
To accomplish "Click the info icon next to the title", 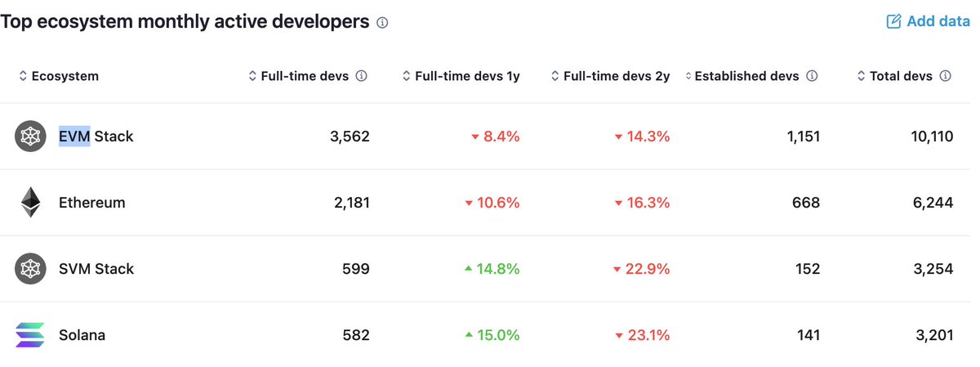I will pyautogui.click(x=382, y=23).
